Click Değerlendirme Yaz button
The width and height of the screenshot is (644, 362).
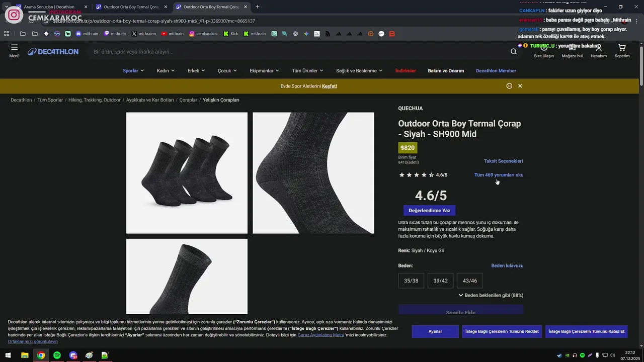(x=429, y=210)
